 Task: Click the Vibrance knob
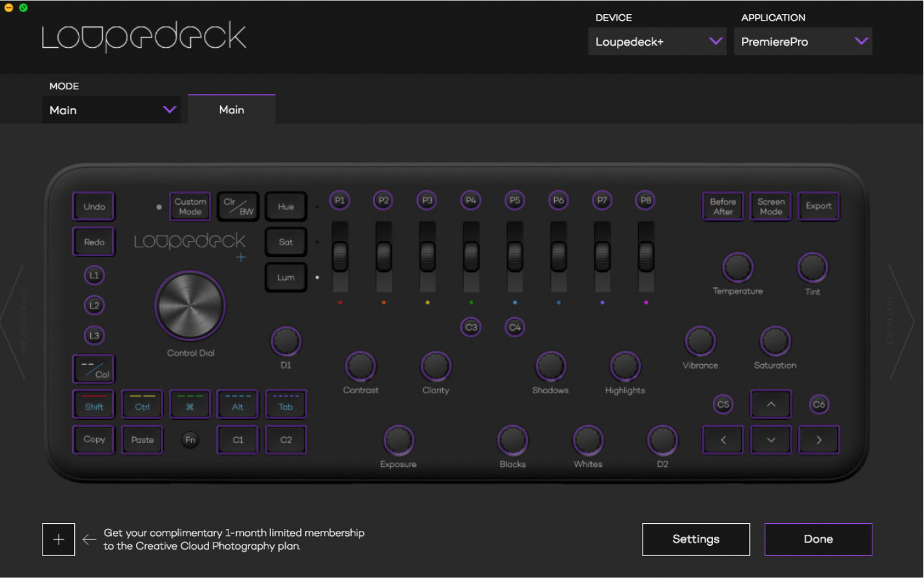pyautogui.click(x=700, y=341)
